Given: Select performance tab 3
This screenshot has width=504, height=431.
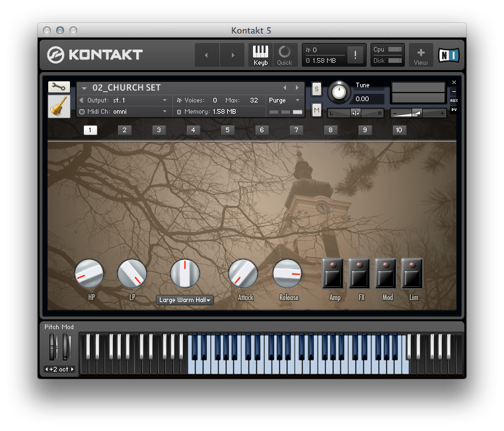Looking at the screenshot, I should coord(159,130).
